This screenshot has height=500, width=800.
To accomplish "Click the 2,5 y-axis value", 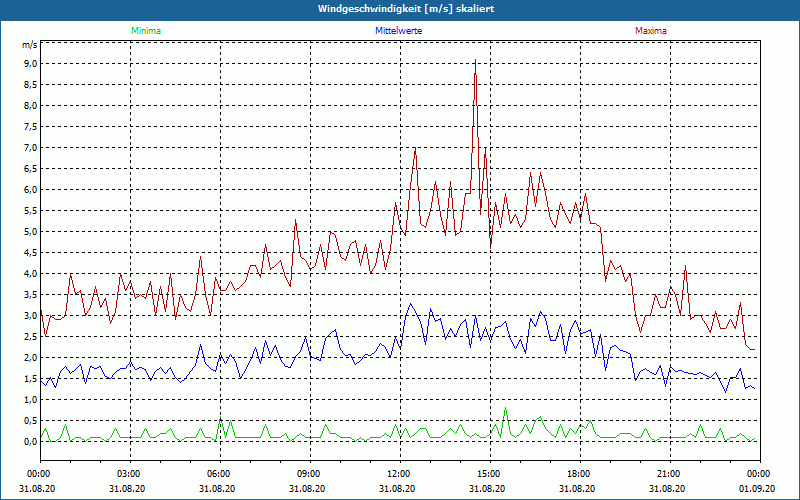I will coord(30,337).
